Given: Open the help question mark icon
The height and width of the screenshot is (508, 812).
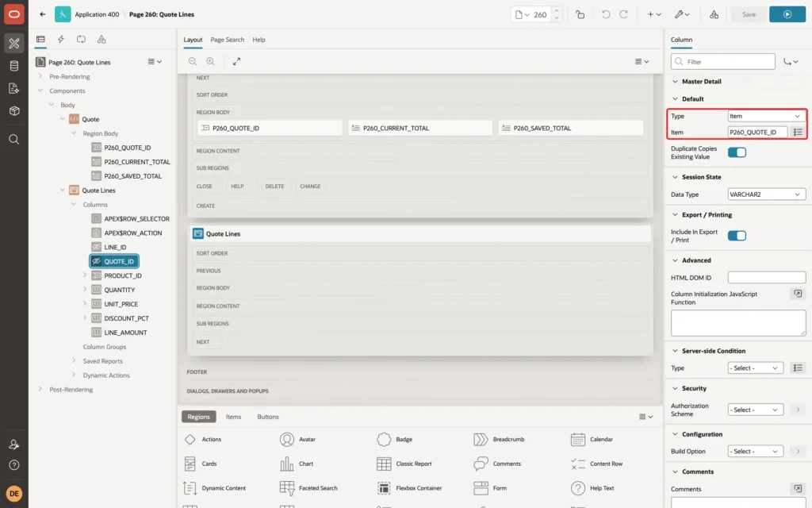Looking at the screenshot, I should [14, 465].
